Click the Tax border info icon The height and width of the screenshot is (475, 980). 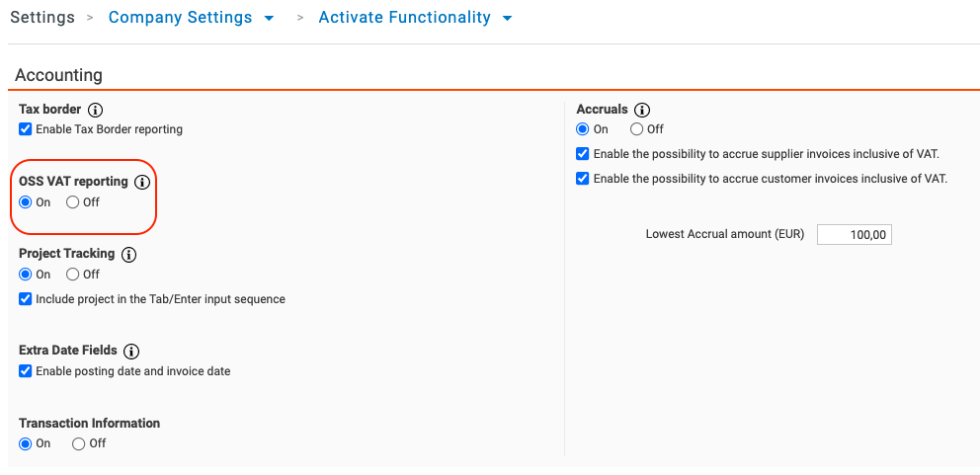(96, 110)
